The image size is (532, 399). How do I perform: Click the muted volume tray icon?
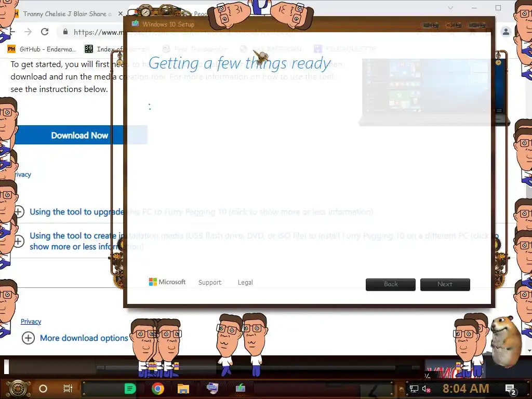[426, 389]
